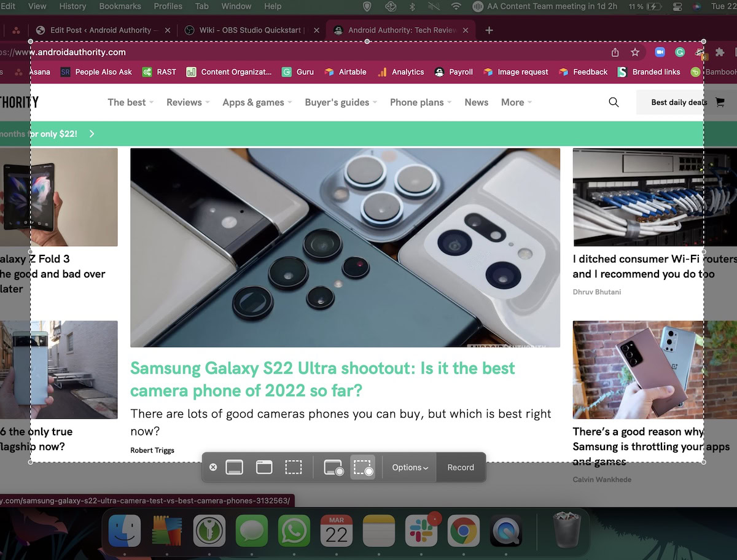Open WhatsApp from the dock
Screen dimensions: 737x560
point(294,531)
